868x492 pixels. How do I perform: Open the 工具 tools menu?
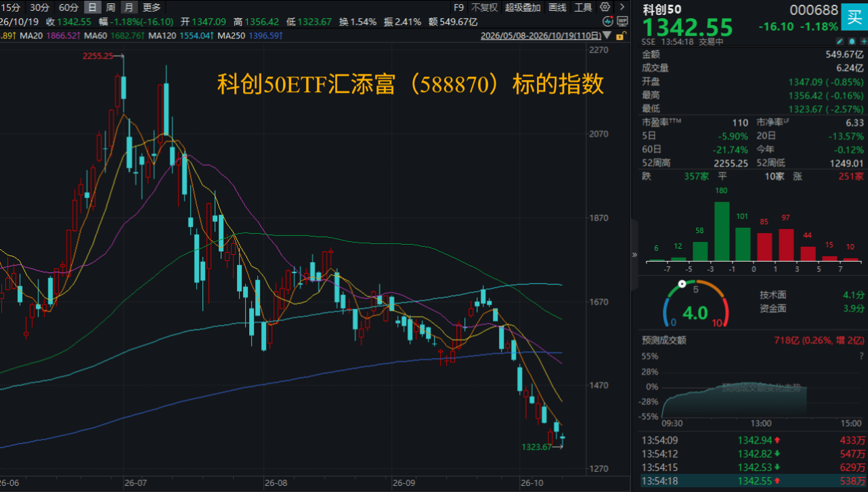(583, 7)
